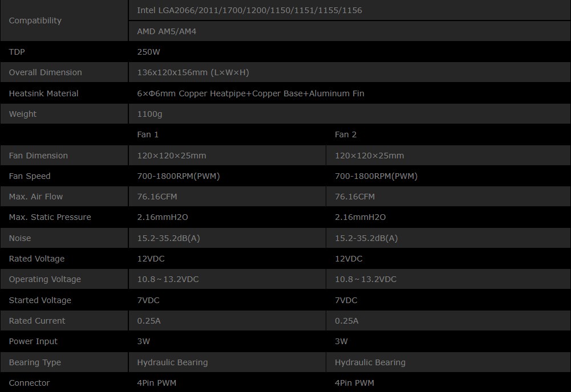This screenshot has width=571, height=392.
Task: Select Fan 2 Hydraulic Bearing cell
Action: [x=370, y=362]
